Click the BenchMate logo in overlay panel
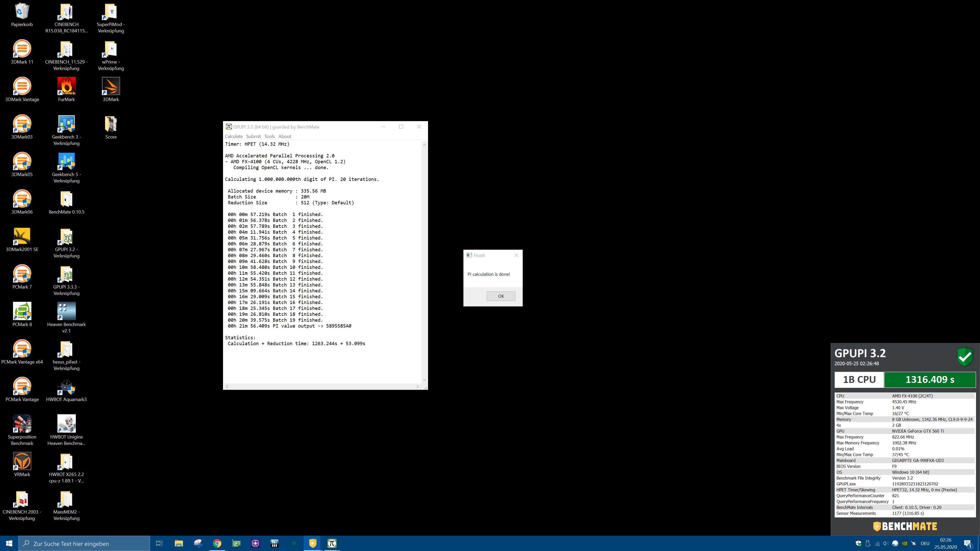 point(905,526)
